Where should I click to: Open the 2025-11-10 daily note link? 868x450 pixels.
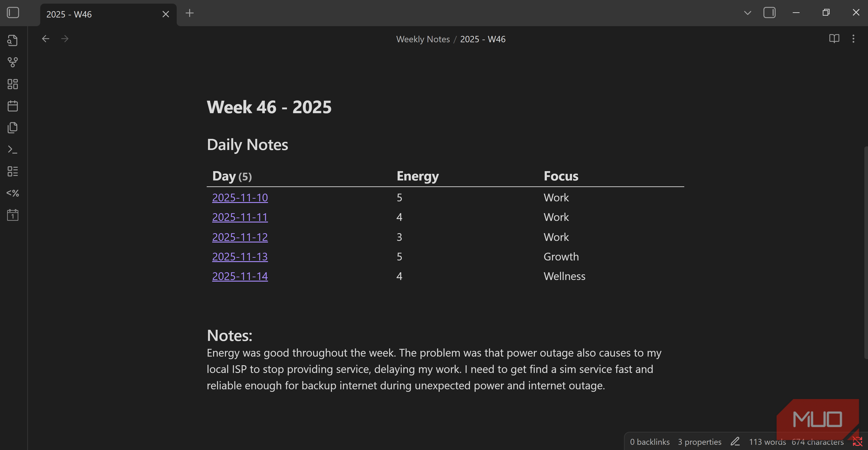[x=240, y=197]
